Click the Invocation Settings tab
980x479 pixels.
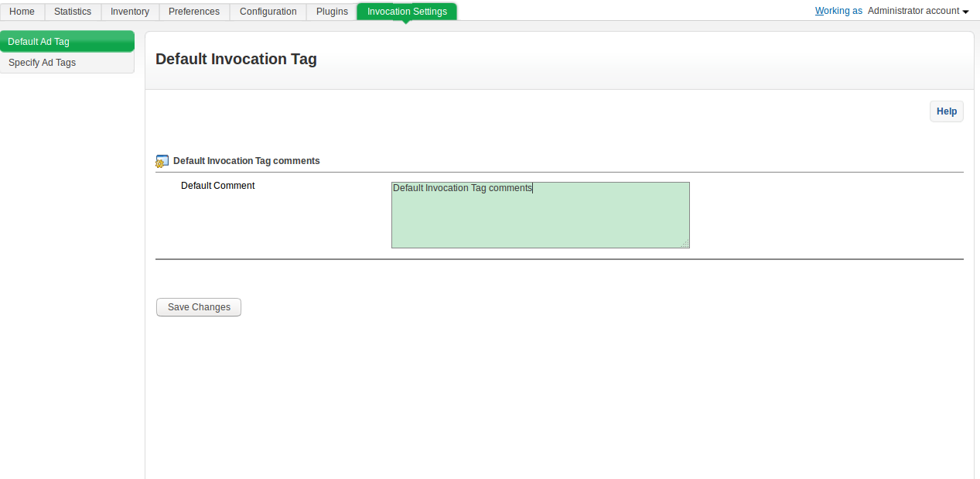(407, 12)
